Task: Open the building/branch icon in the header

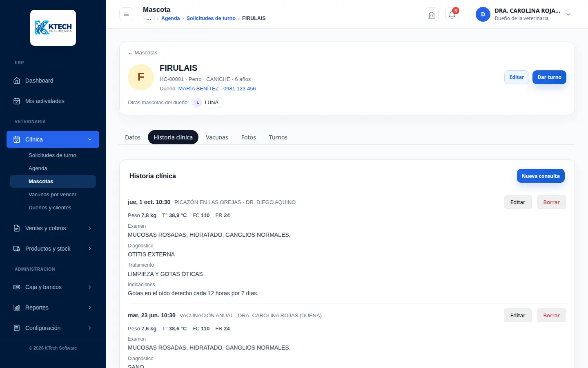Action: (432, 15)
